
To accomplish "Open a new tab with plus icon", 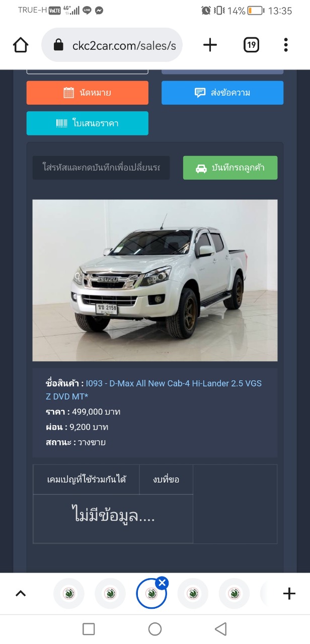I will [210, 45].
